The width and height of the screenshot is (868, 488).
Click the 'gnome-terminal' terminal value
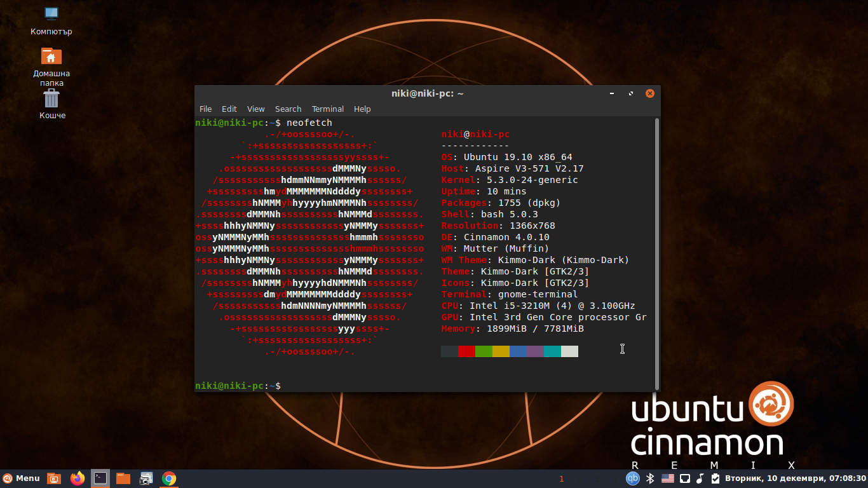point(538,294)
